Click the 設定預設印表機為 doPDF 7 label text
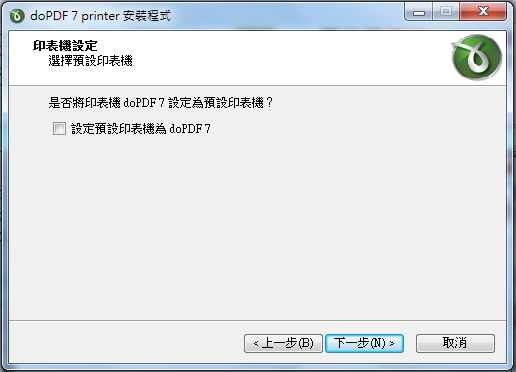The height and width of the screenshot is (372, 516). 141,129
